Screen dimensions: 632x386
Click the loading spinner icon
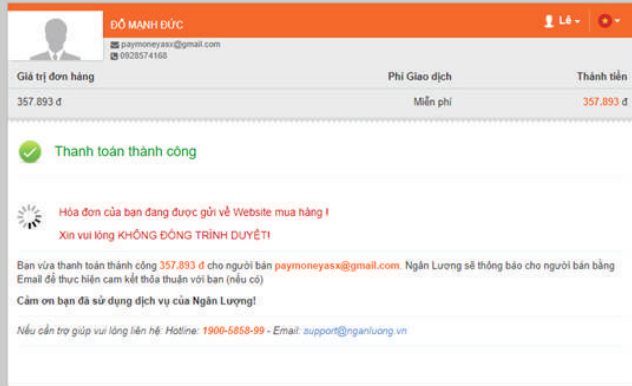[x=29, y=217]
